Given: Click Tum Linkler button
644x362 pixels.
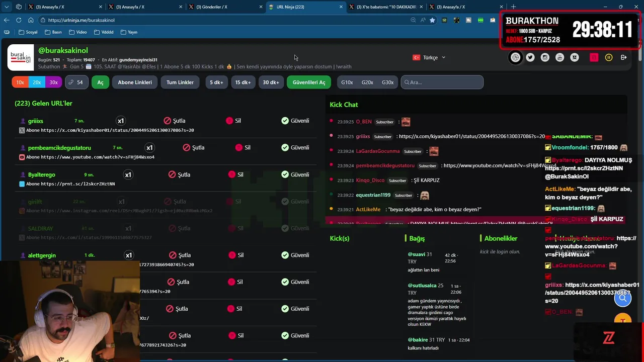Looking at the screenshot, I should pos(180,82).
